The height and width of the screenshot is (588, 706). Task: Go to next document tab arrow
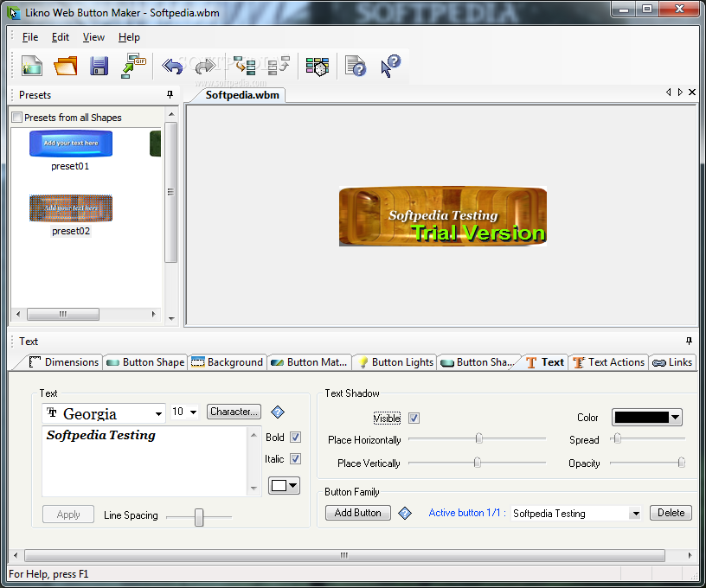pos(680,93)
